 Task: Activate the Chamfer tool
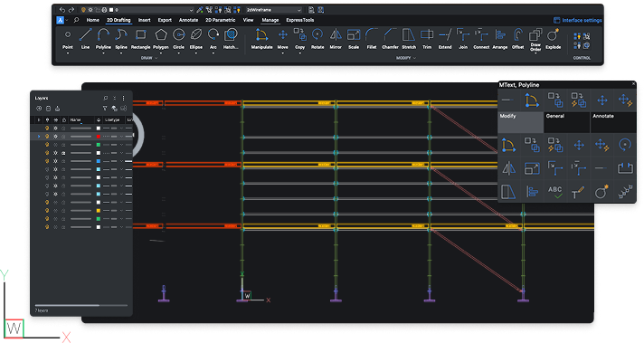pyautogui.click(x=390, y=39)
